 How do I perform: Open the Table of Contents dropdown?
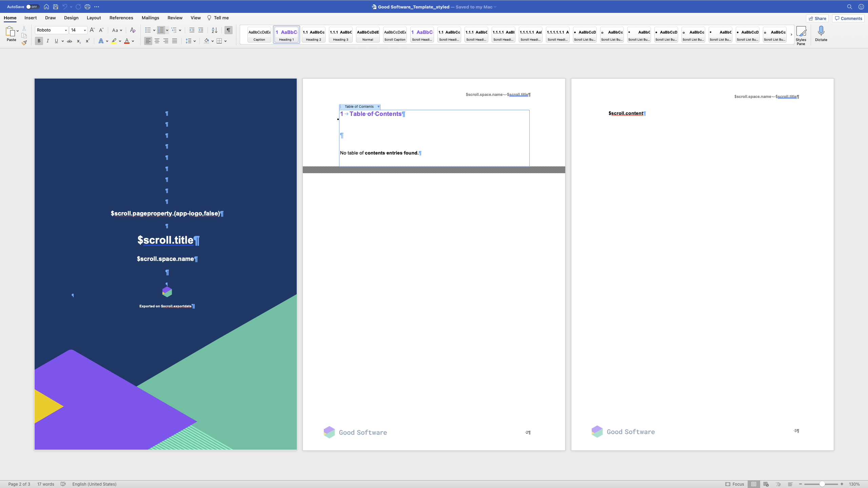click(x=378, y=106)
